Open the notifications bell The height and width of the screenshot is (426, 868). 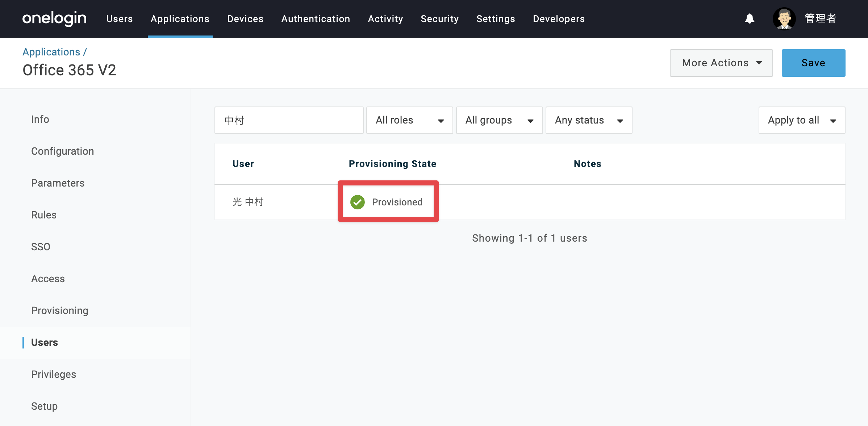click(750, 18)
